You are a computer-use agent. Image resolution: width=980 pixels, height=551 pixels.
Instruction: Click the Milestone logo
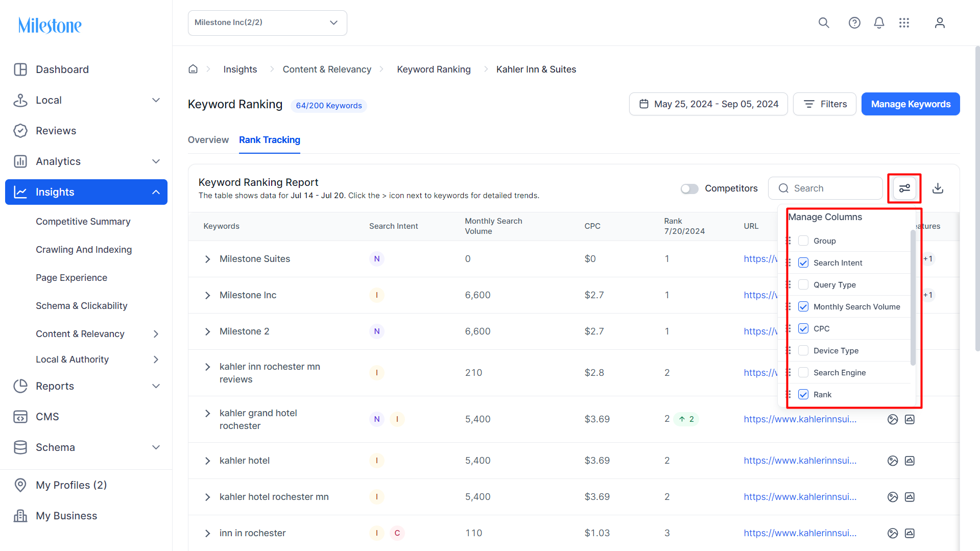tap(50, 25)
